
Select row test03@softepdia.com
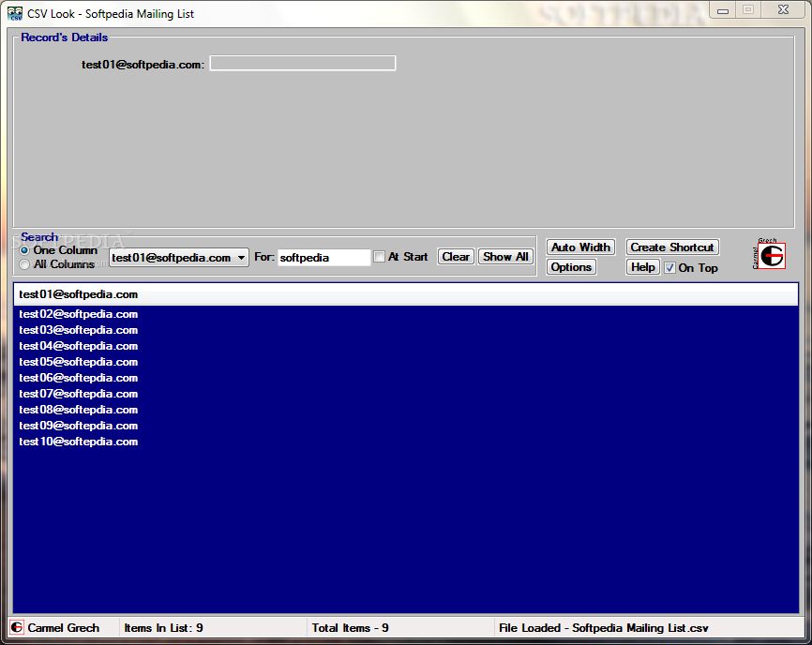[405, 330]
